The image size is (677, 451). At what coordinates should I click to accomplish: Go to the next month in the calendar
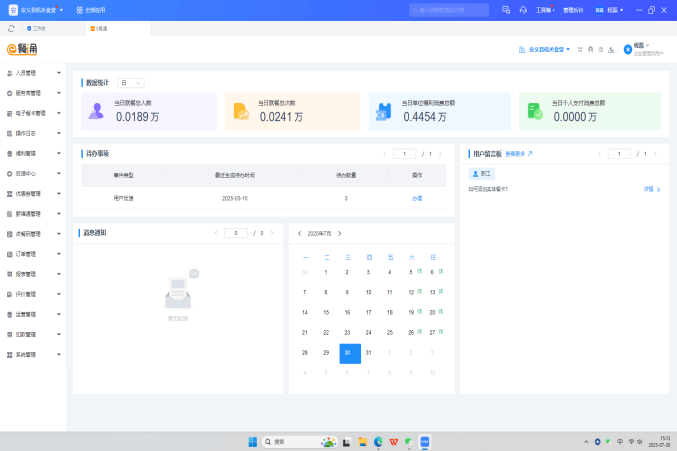(x=339, y=233)
